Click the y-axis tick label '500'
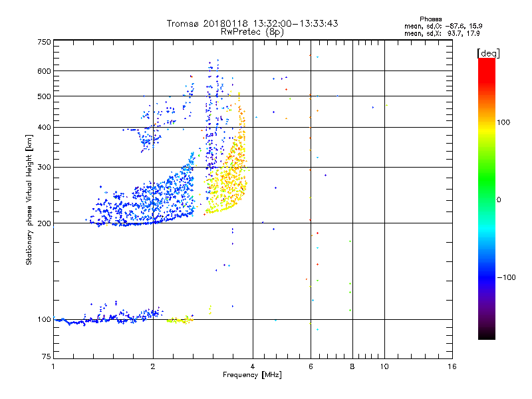Viewport: 532px width, 399px height. [44, 96]
